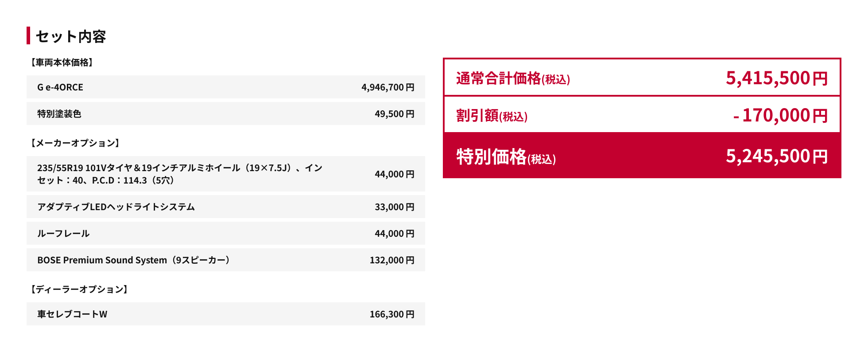The height and width of the screenshot is (352, 868).
Task: Click the 166,300円 coating price
Action: [x=392, y=314]
